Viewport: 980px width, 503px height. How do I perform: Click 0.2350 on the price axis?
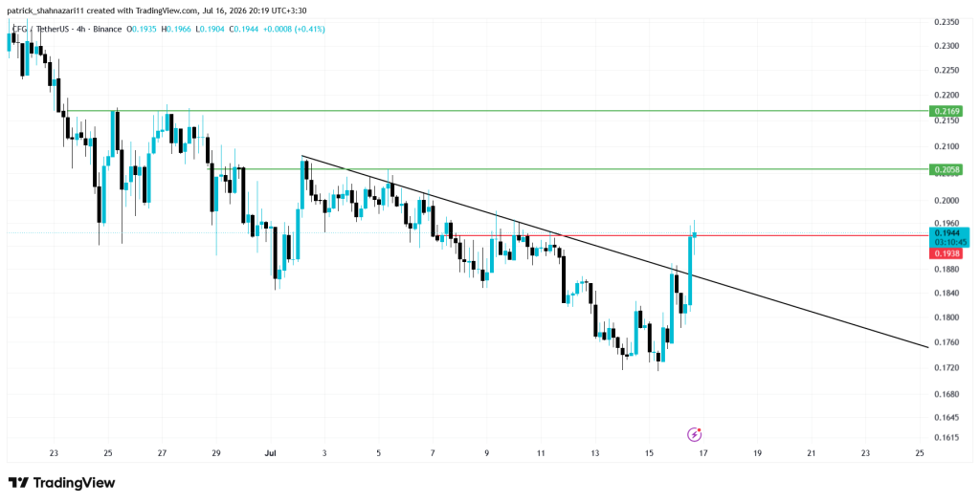tap(947, 22)
